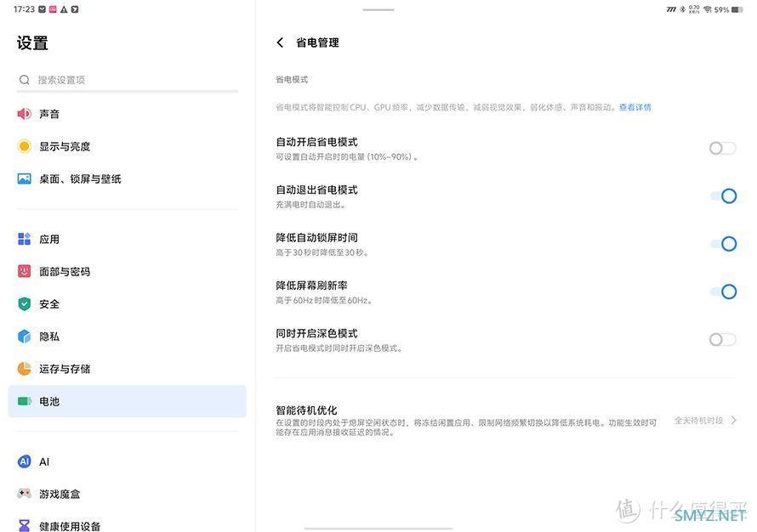Enable the 自动开启省电模式 switch
The height and width of the screenshot is (532, 757).
coord(722,149)
